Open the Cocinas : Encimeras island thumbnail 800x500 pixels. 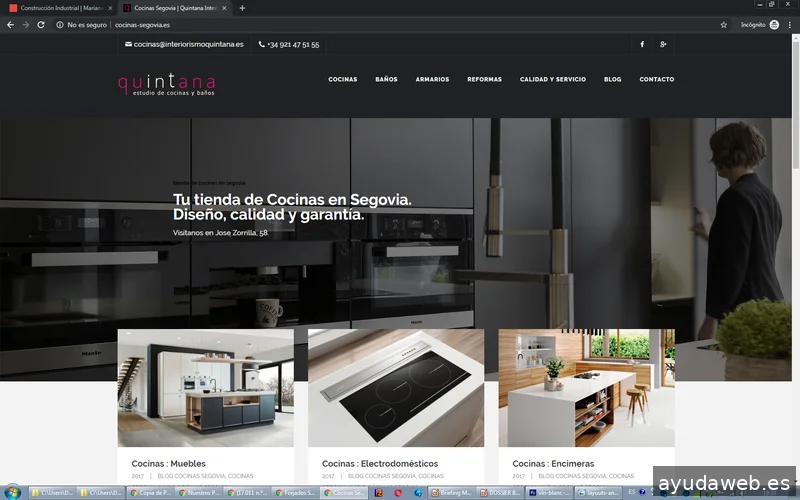tap(586, 388)
